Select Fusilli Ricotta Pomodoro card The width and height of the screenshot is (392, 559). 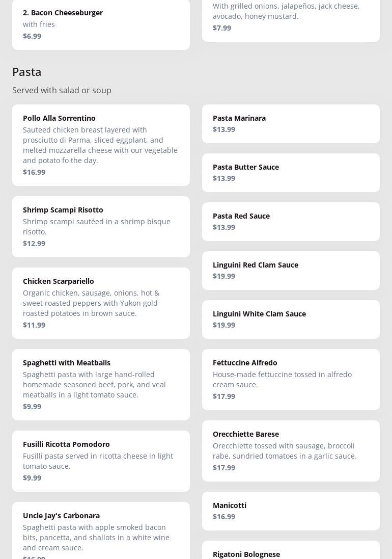[x=101, y=461]
